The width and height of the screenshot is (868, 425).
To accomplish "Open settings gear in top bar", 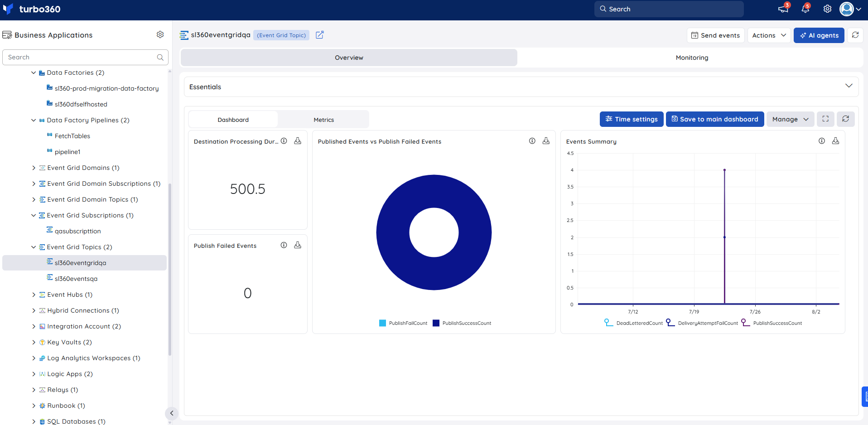I will (827, 9).
